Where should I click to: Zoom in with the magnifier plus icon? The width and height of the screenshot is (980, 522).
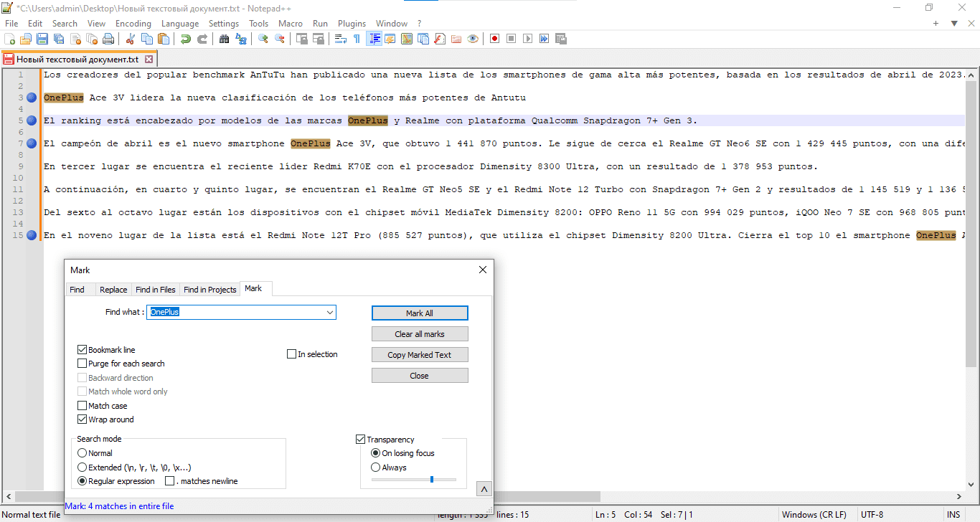[x=263, y=39]
